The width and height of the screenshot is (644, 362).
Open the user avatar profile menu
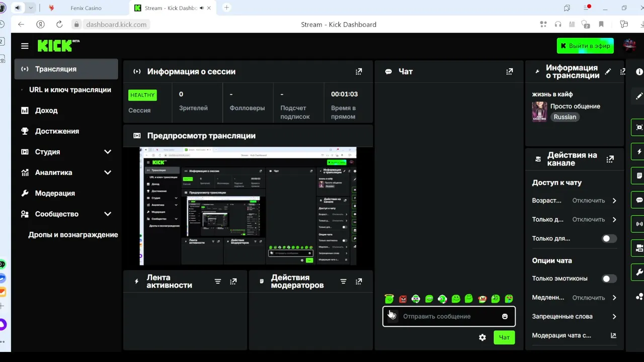pyautogui.click(x=629, y=46)
